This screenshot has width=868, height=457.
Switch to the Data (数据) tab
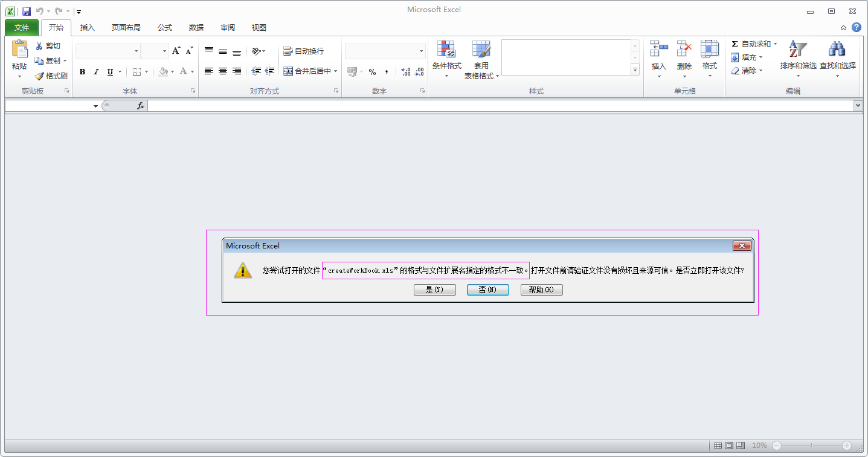coord(196,28)
